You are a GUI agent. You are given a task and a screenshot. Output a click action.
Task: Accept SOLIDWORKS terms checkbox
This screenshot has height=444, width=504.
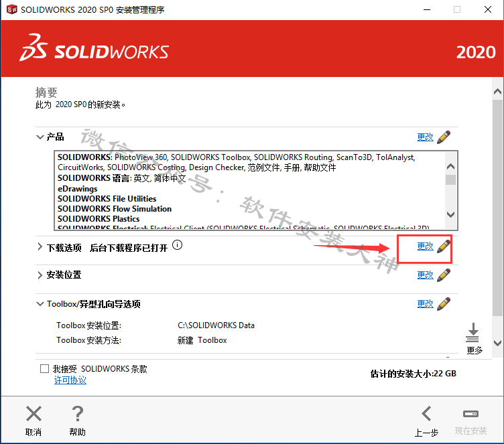(x=44, y=368)
